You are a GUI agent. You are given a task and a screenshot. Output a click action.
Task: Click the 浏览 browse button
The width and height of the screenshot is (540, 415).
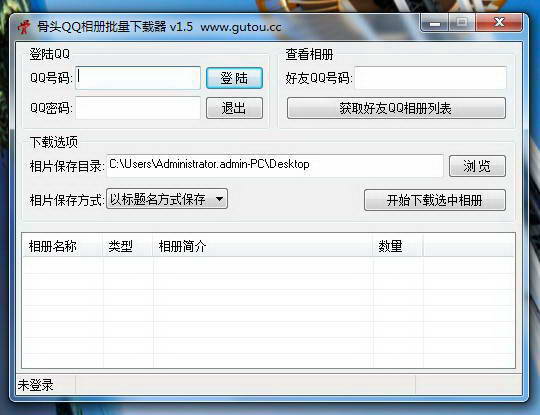click(477, 166)
